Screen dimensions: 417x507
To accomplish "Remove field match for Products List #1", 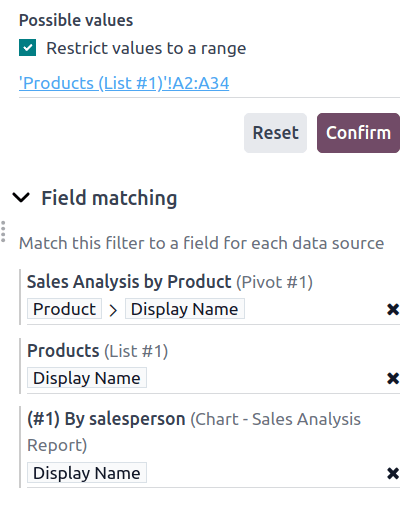I will 393,378.
